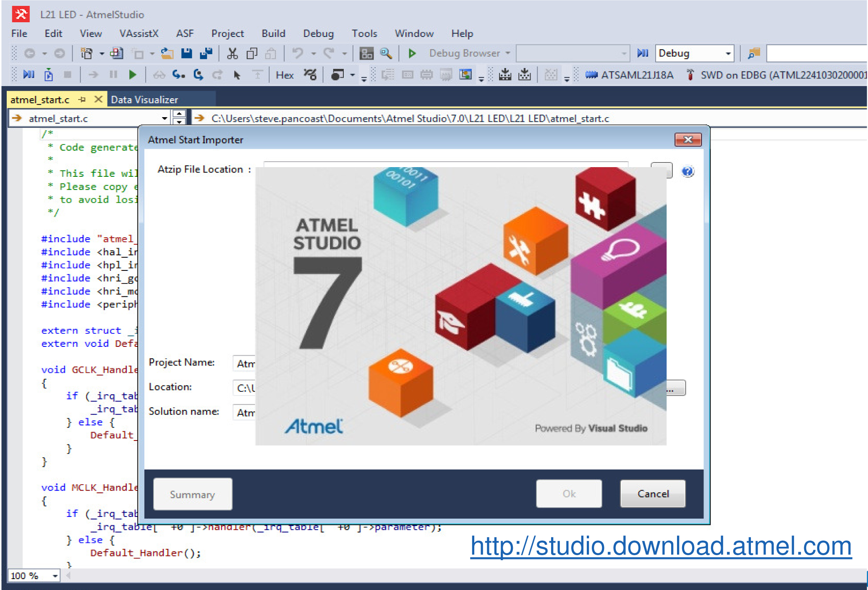Image resolution: width=868 pixels, height=590 pixels.
Task: Click the Add New Item icon
Action: click(x=116, y=53)
